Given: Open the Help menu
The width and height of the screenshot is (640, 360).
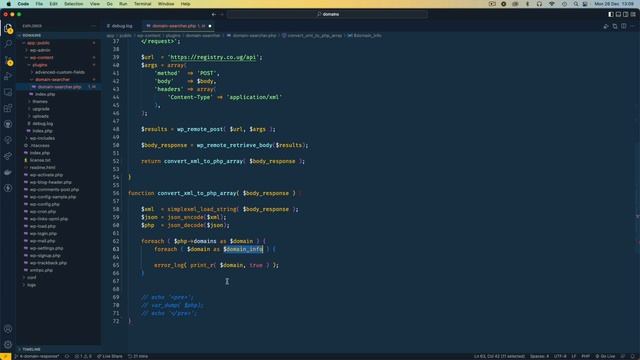Looking at the screenshot, I should (185, 4).
